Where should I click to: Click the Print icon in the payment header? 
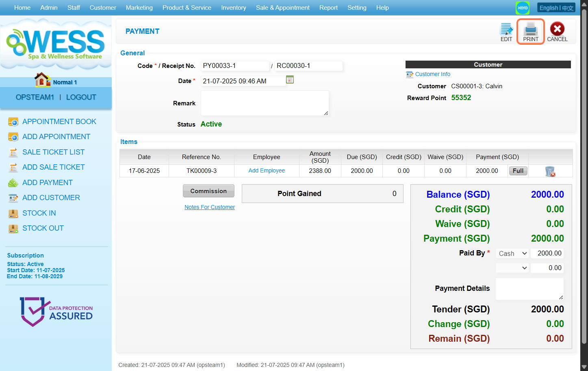point(530,31)
